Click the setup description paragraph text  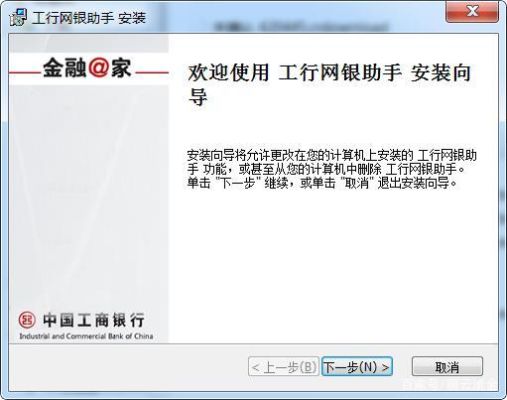[332, 169]
